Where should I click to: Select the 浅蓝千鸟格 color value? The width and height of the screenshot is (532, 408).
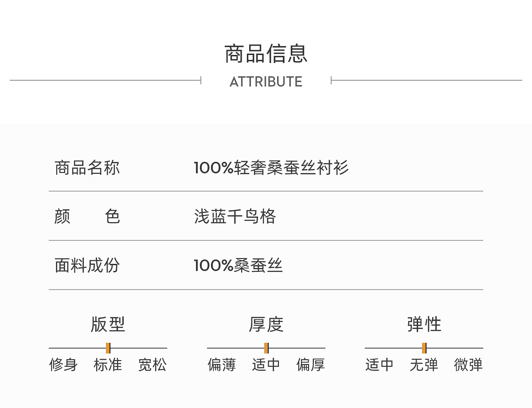click(235, 217)
